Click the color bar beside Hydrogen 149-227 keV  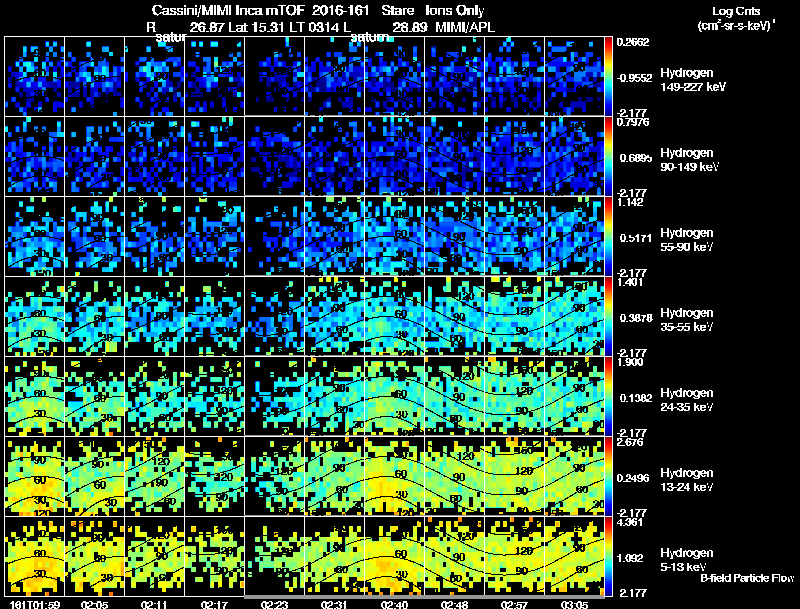click(x=608, y=77)
